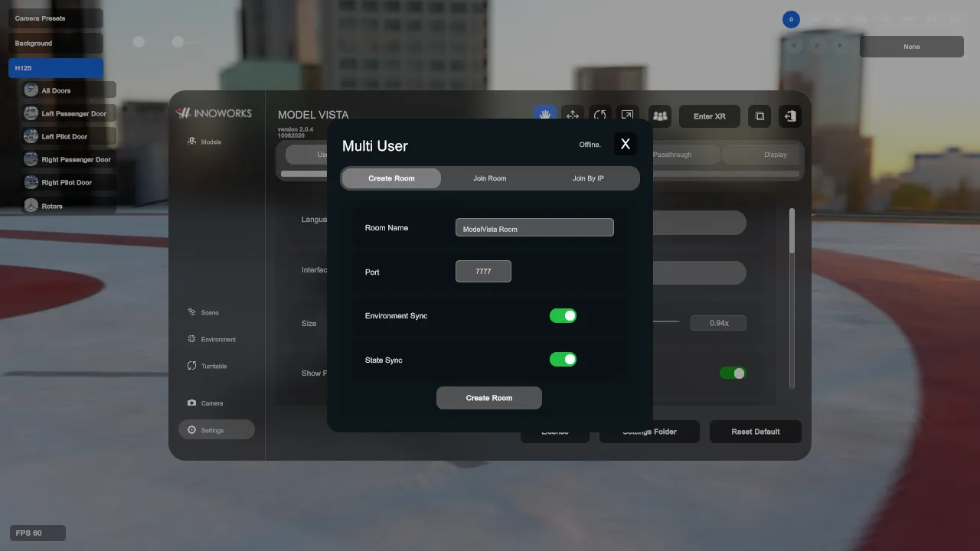Select the Left Passenger Door label

74,113
